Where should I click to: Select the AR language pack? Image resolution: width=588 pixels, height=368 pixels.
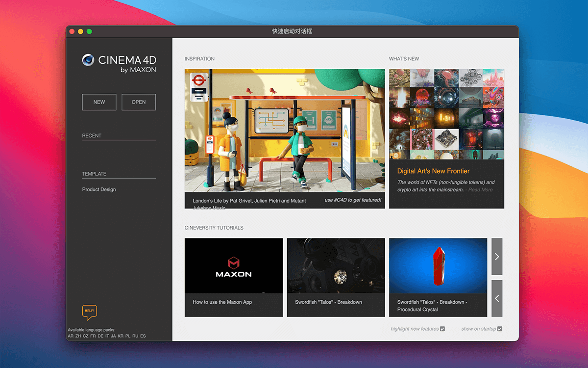coord(71,336)
